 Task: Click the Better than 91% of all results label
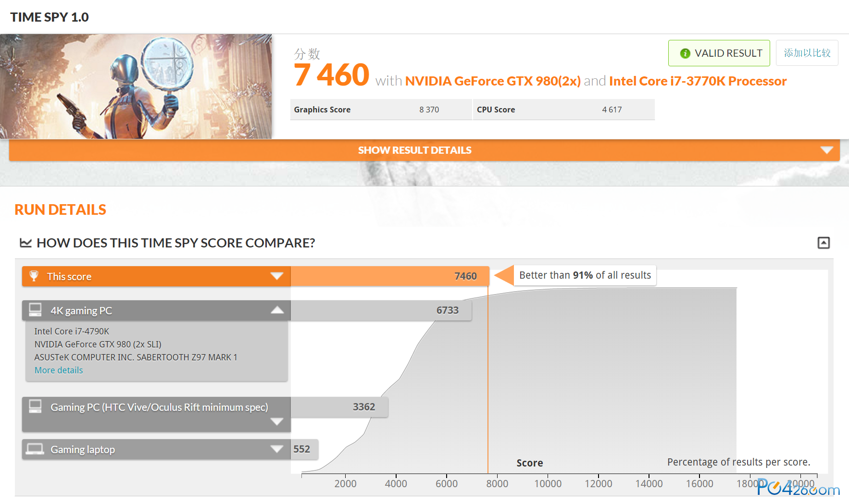[585, 275]
